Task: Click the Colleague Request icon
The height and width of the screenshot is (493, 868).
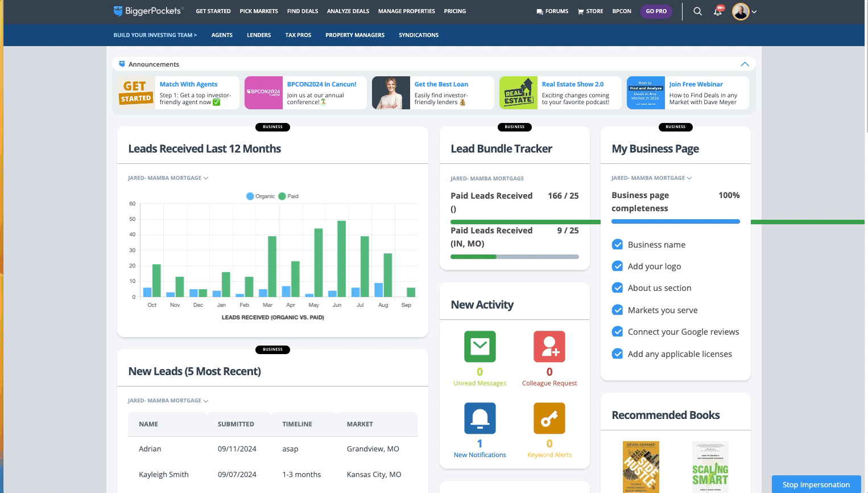Action: (548, 346)
